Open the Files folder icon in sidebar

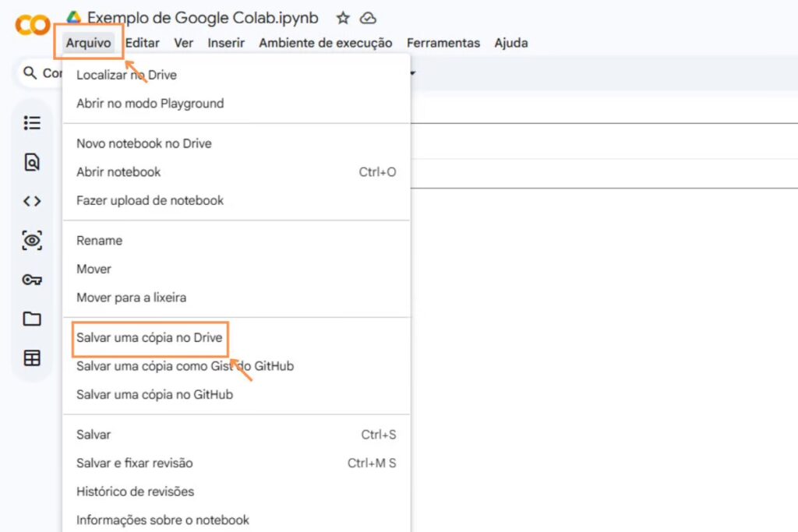click(32, 319)
